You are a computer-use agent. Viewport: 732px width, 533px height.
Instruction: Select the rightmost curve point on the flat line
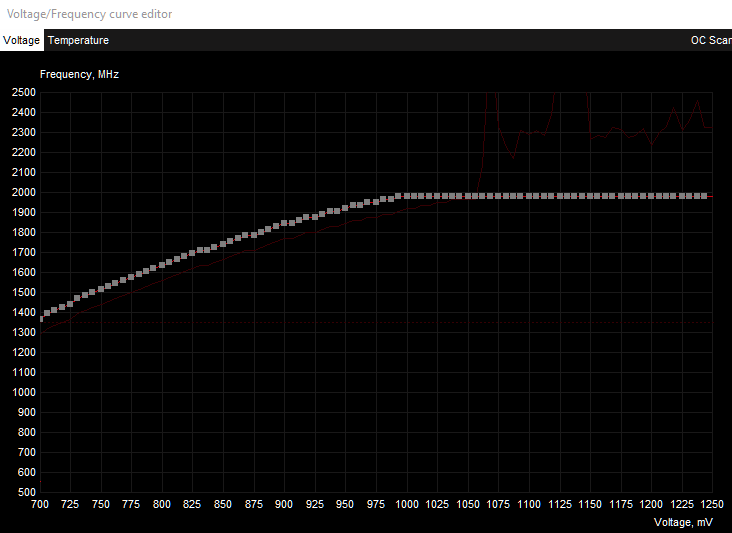(x=704, y=196)
